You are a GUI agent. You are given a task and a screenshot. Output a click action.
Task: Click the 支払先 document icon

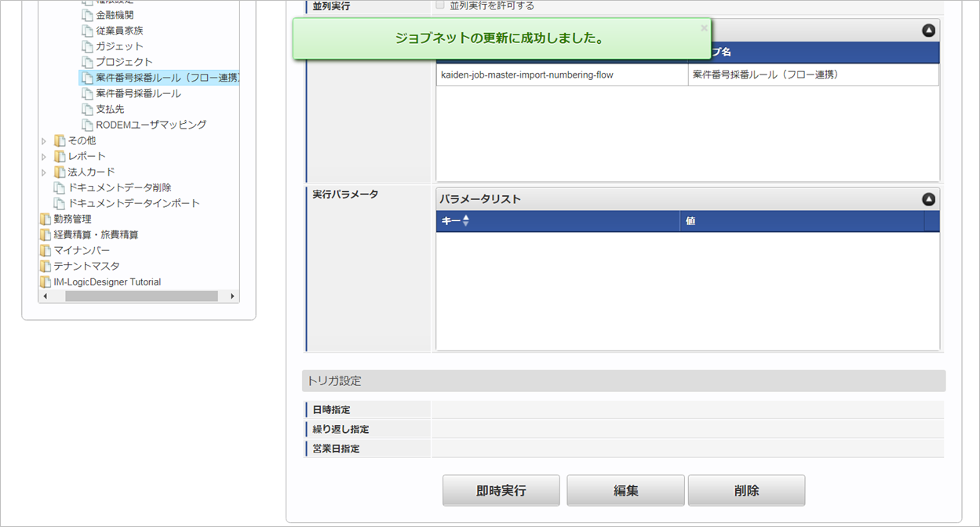click(x=87, y=109)
